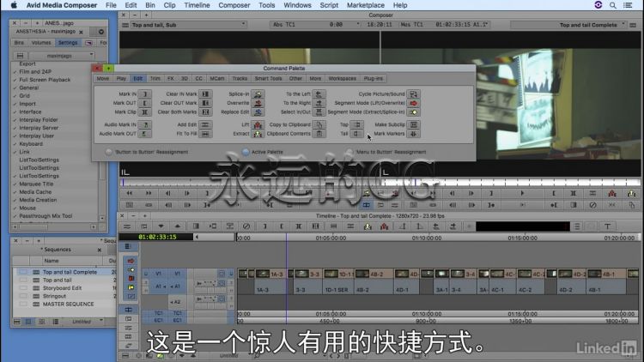Screen dimensions: 644x362
Task: Open the Apple menu
Action: tap(14, 5)
